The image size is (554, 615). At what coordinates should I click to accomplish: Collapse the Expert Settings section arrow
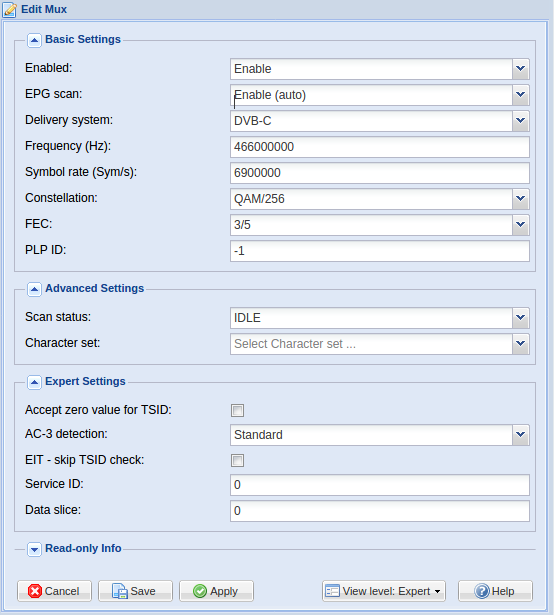point(34,382)
